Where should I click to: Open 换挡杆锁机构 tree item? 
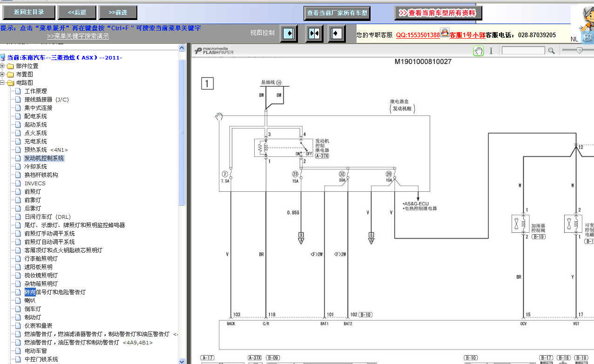[x=41, y=175]
